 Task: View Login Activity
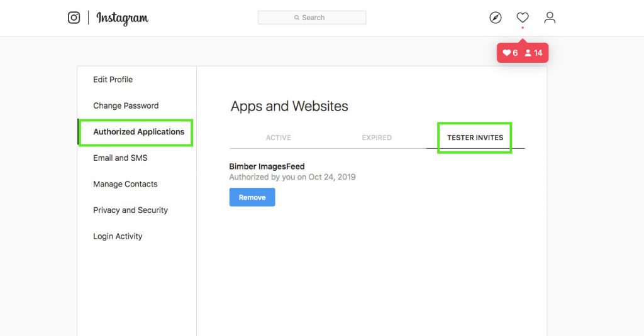coord(118,236)
